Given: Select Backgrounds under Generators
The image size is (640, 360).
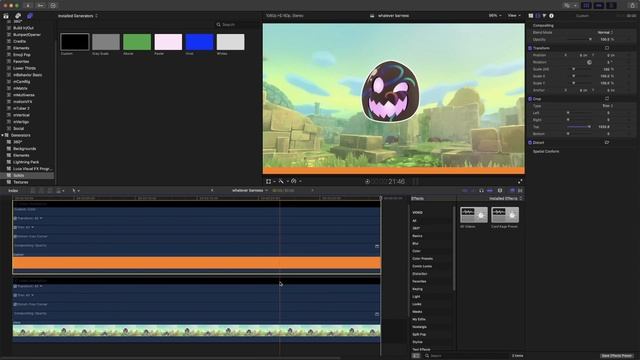Looking at the screenshot, I should tap(24, 149).
